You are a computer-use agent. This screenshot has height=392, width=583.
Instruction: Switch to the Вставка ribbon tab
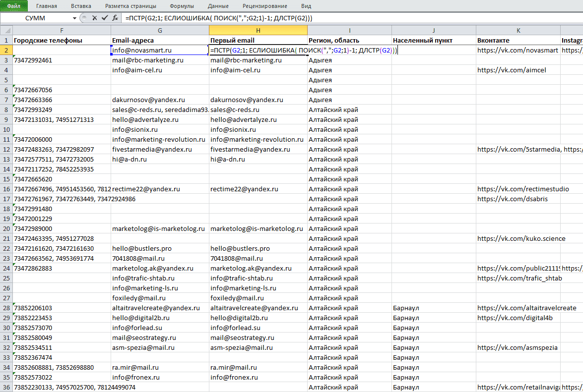coord(81,6)
